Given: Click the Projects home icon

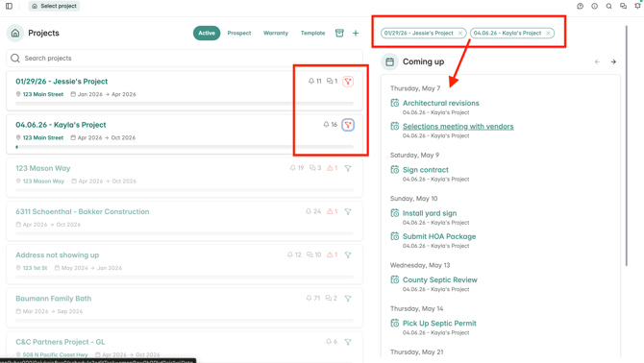Looking at the screenshot, I should click(x=15, y=33).
